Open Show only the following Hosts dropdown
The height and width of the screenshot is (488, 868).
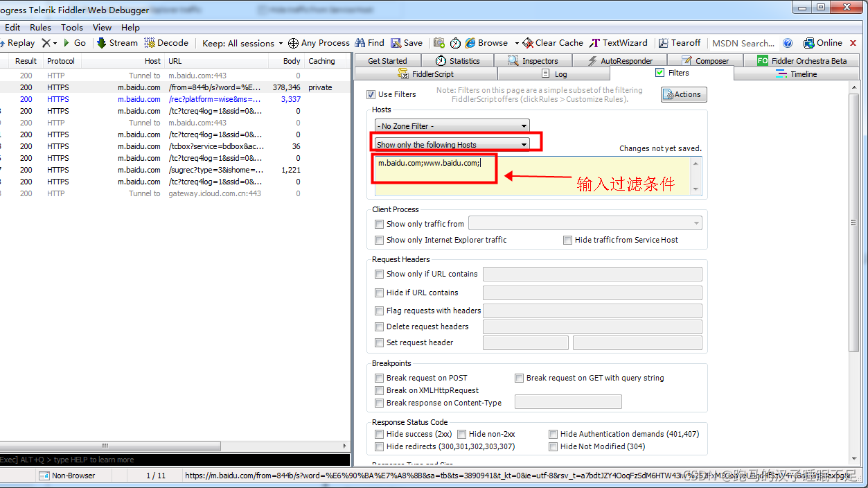pyautogui.click(x=452, y=144)
